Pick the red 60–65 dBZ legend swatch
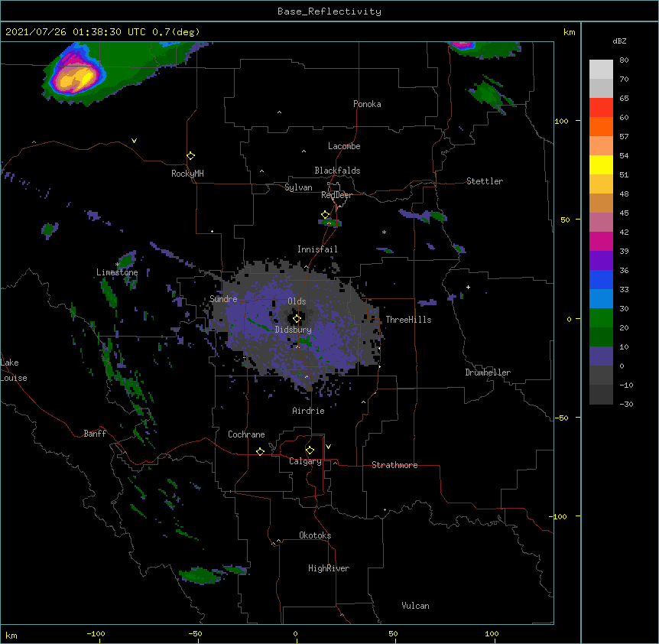This screenshot has width=659, height=644. [x=601, y=108]
